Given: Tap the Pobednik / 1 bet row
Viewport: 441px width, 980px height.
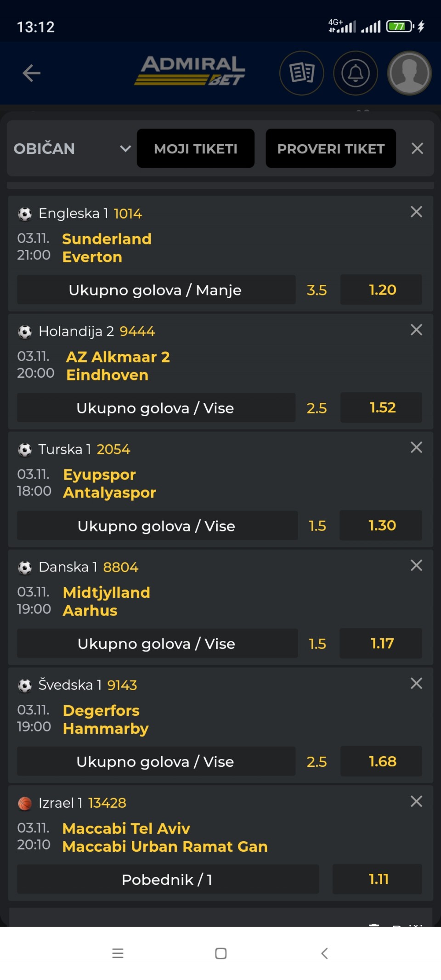Looking at the screenshot, I should (x=168, y=879).
